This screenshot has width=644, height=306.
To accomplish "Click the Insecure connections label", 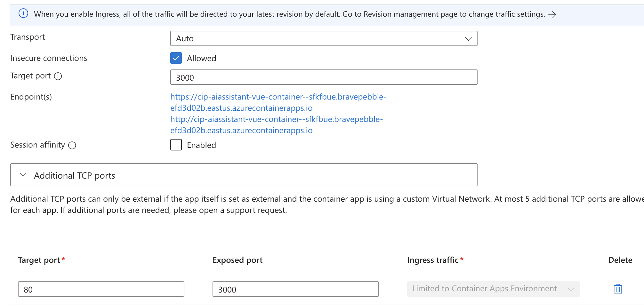I will point(49,58).
